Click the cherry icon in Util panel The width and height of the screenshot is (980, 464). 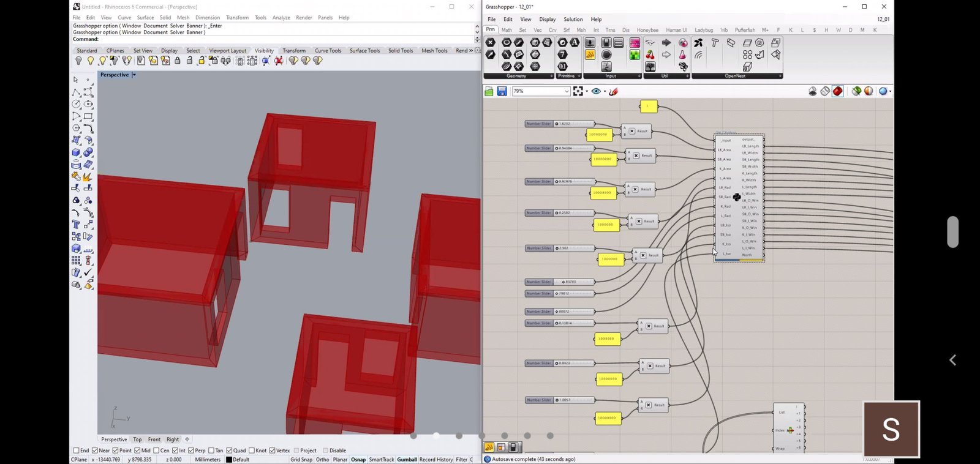(x=650, y=55)
